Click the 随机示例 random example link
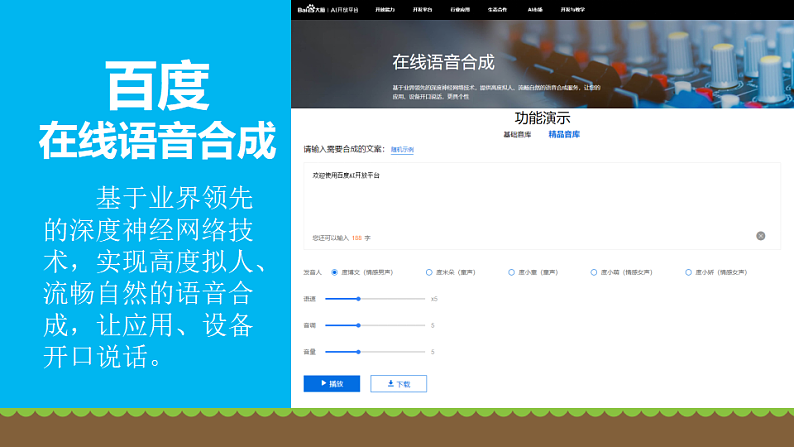 point(402,150)
